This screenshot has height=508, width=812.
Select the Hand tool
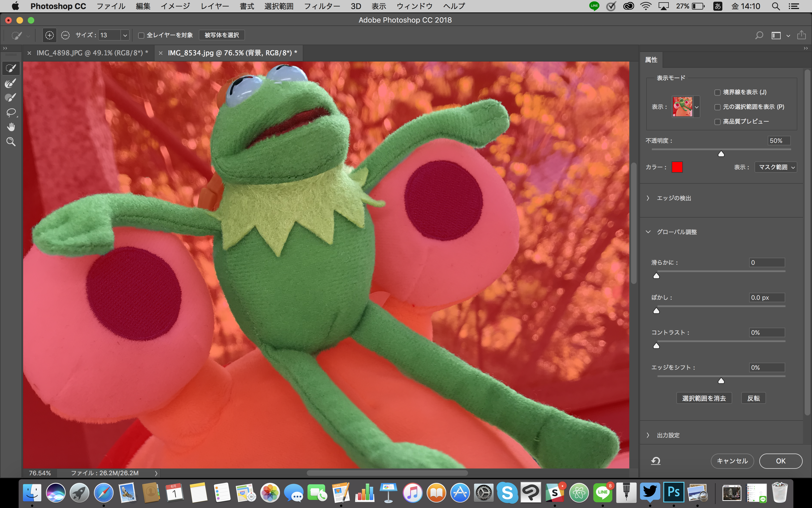[11, 127]
